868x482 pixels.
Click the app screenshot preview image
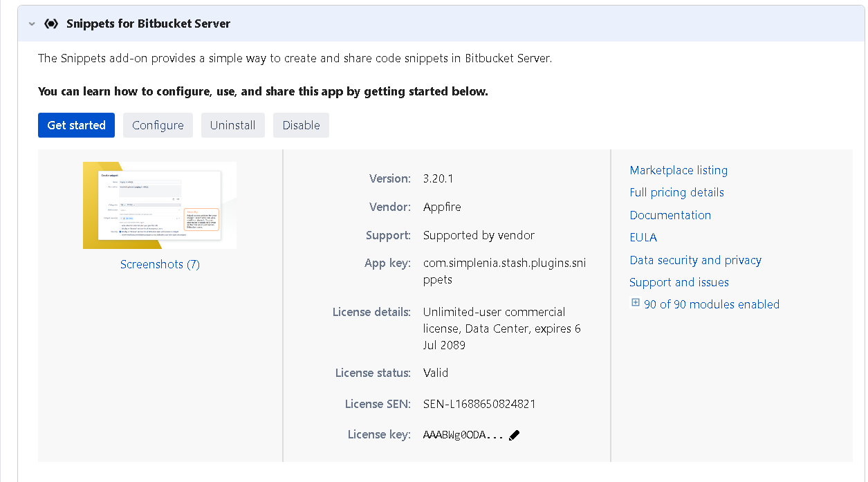[x=160, y=205]
